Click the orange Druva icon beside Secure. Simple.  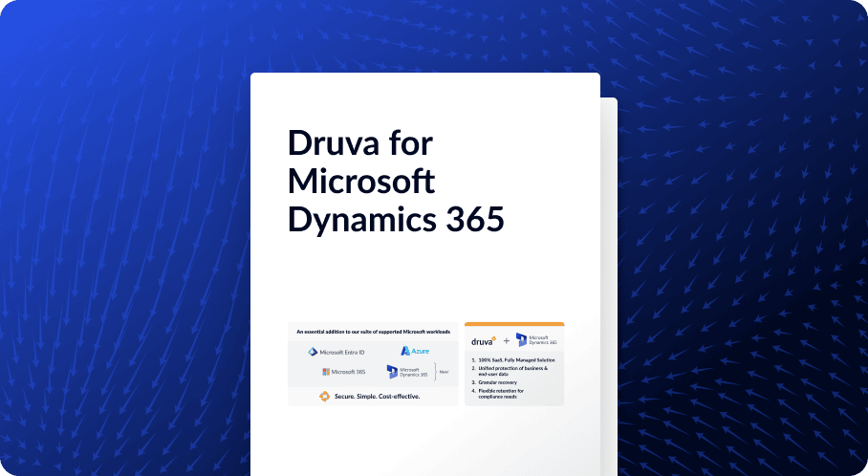[x=325, y=396]
